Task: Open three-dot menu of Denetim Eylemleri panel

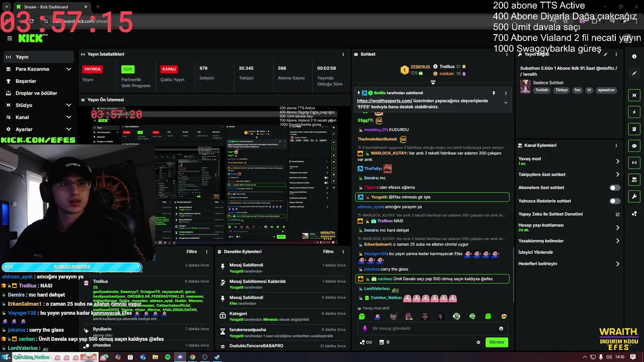Action: (x=343, y=251)
